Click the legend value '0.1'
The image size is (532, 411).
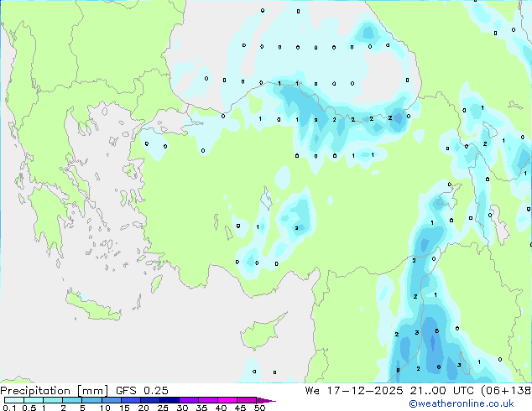[9, 408]
